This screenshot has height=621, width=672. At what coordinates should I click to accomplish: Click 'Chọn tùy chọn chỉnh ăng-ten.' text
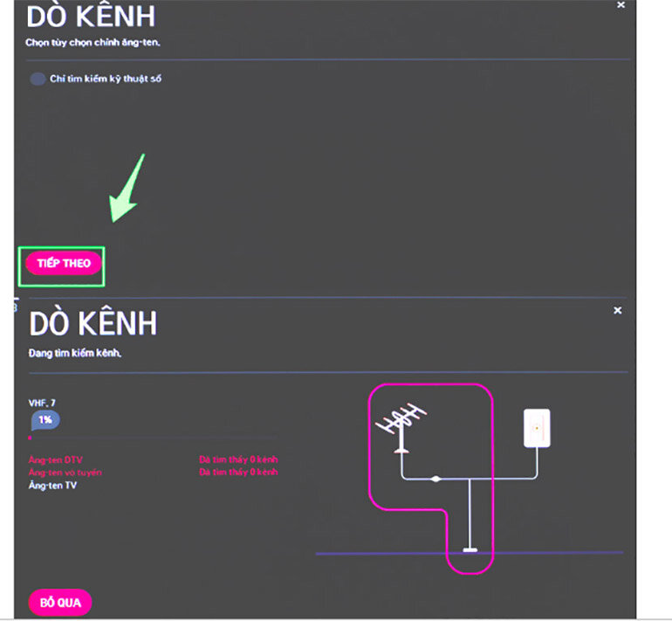[93, 43]
